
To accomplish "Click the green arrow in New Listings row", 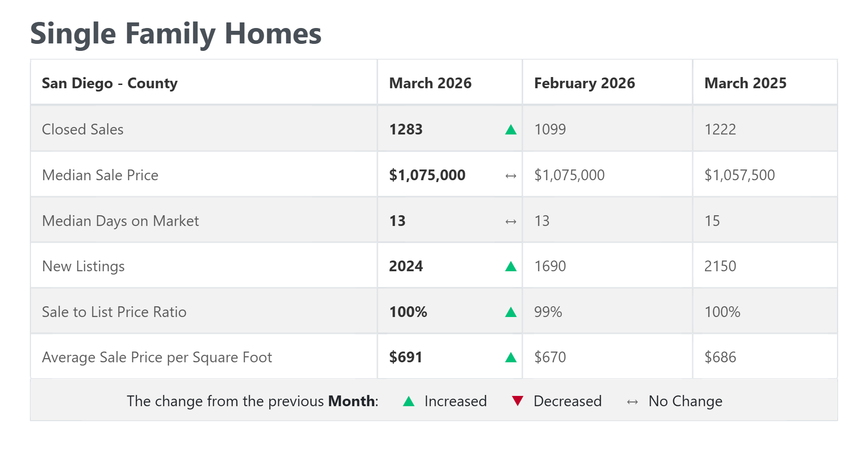I will point(511,267).
